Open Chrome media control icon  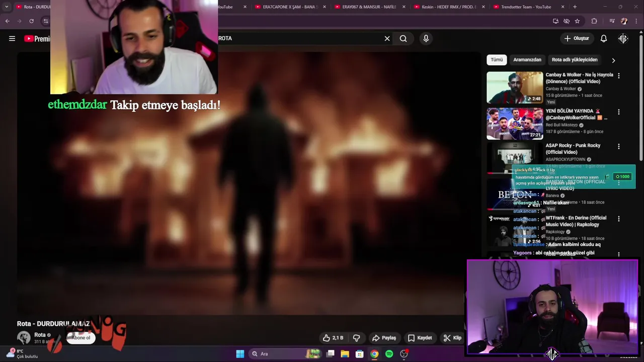[612, 21]
